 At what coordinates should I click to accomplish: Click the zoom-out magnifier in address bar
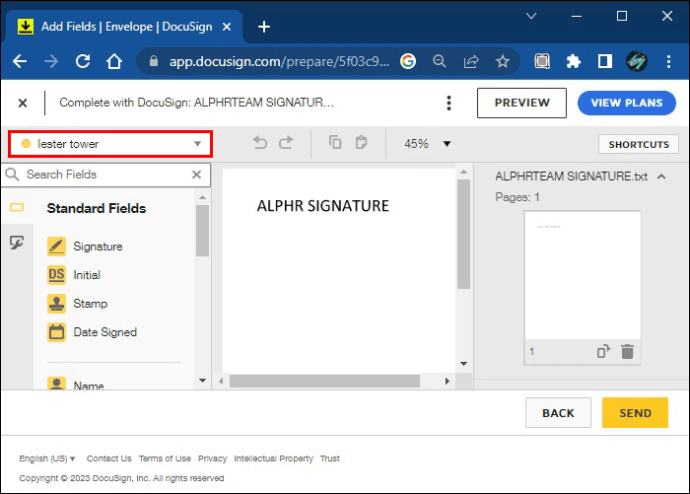click(439, 61)
